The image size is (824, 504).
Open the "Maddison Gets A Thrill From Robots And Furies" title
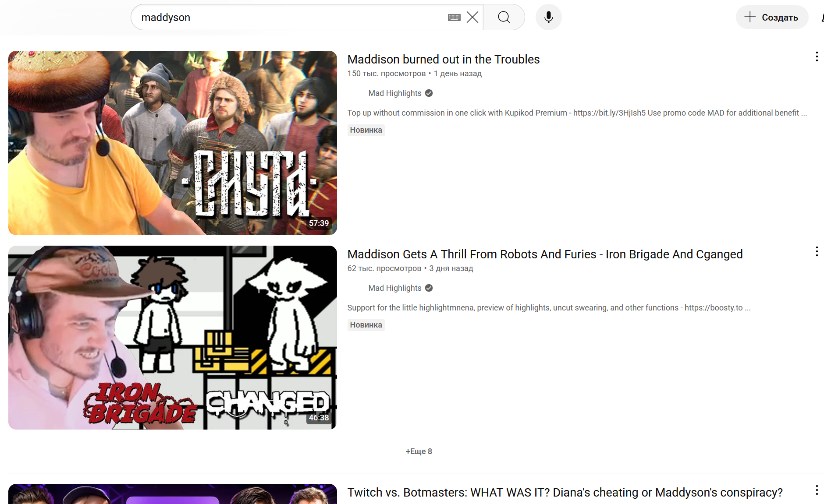[x=545, y=254]
